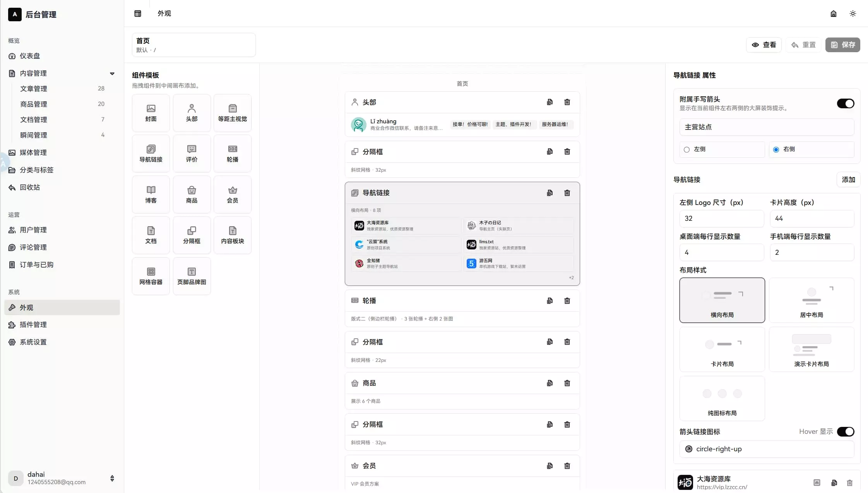The height and width of the screenshot is (493, 868).
Task: Go to 仪表盘 in sidebar
Action: pos(62,56)
